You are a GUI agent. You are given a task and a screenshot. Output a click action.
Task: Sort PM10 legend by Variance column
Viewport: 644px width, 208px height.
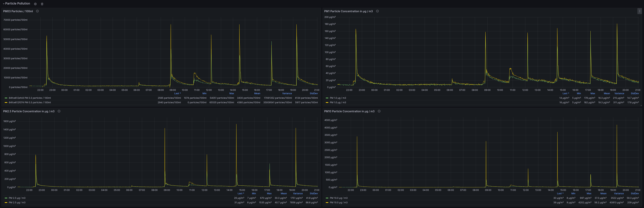pos(619,194)
